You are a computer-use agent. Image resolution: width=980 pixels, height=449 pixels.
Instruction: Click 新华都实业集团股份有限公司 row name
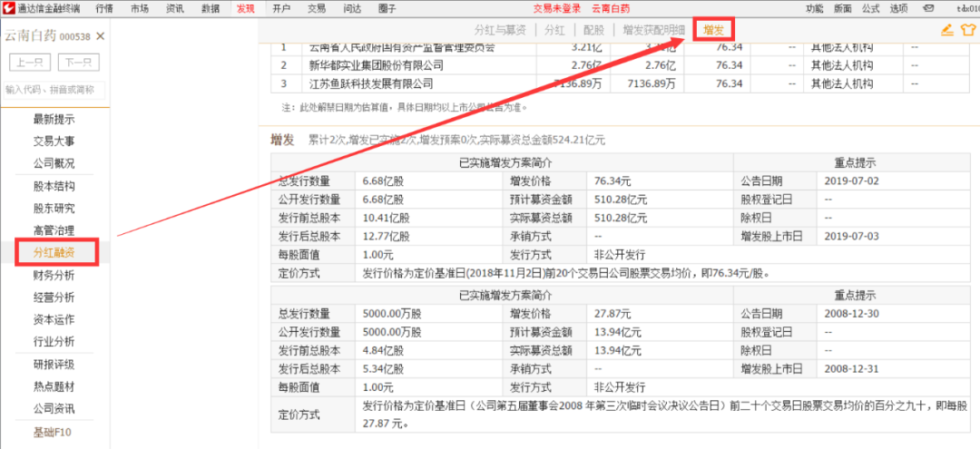point(376,65)
